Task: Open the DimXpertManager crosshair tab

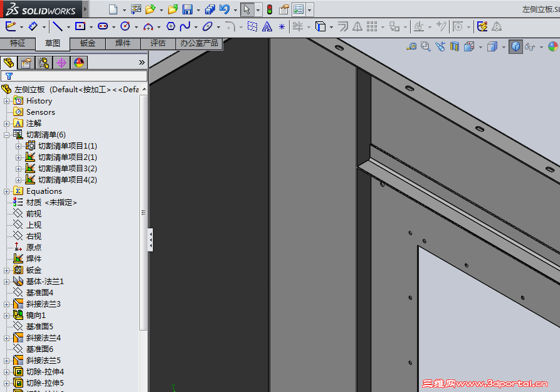Action: pos(61,63)
